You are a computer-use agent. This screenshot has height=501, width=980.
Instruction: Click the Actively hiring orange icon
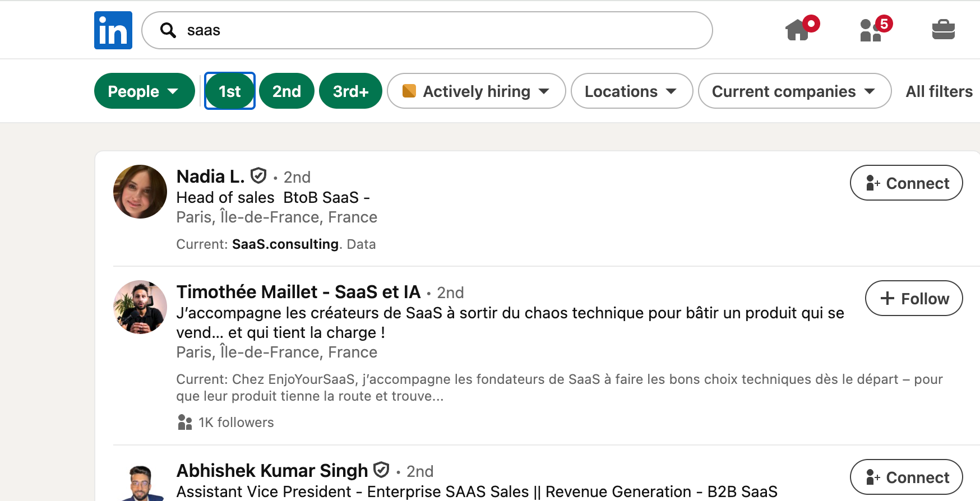pyautogui.click(x=409, y=91)
